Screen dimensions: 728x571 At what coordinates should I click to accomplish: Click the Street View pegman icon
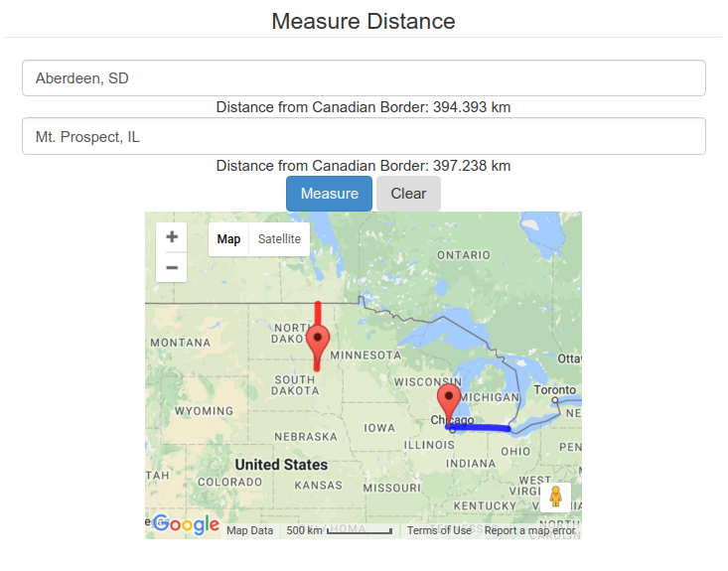pyautogui.click(x=556, y=498)
